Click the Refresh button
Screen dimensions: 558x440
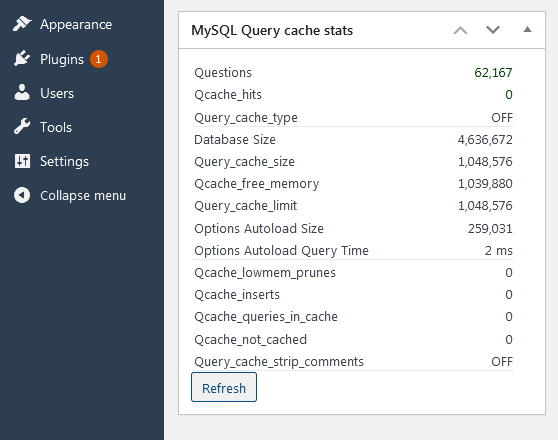click(x=224, y=387)
